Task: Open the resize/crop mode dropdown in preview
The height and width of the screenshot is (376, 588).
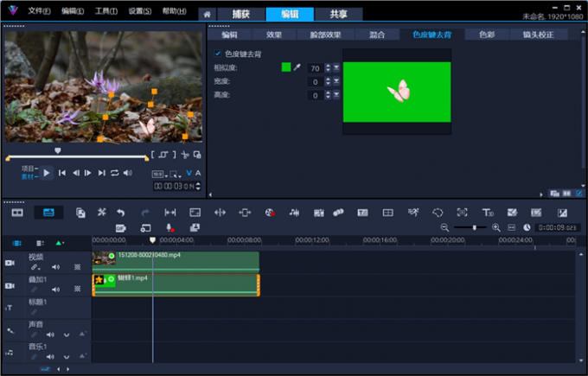Action: (176, 175)
